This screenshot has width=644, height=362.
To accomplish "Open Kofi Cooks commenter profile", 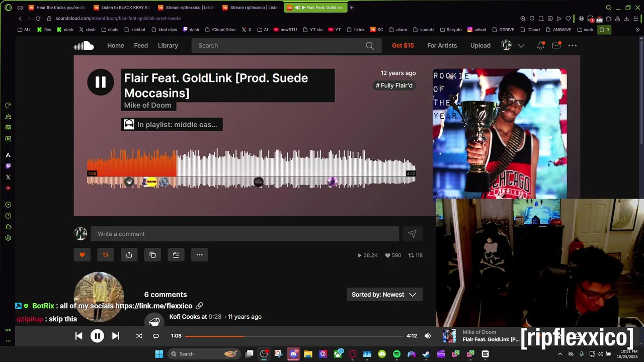I will tap(185, 317).
